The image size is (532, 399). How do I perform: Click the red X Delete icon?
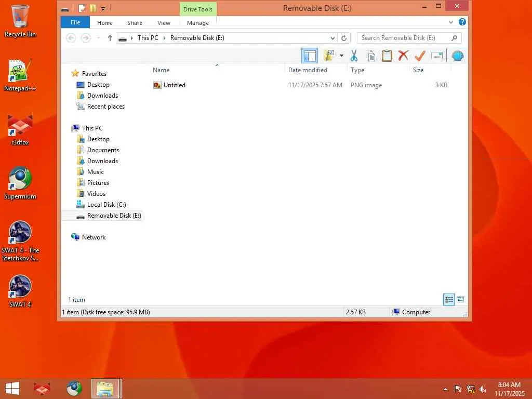pos(403,56)
